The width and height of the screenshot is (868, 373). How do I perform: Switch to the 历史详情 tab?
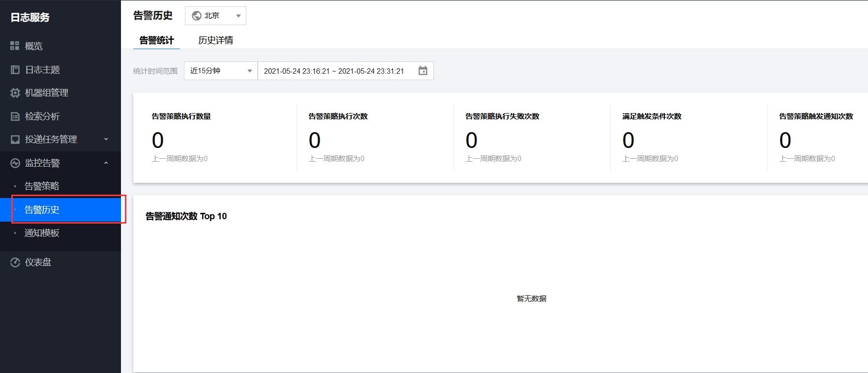215,40
